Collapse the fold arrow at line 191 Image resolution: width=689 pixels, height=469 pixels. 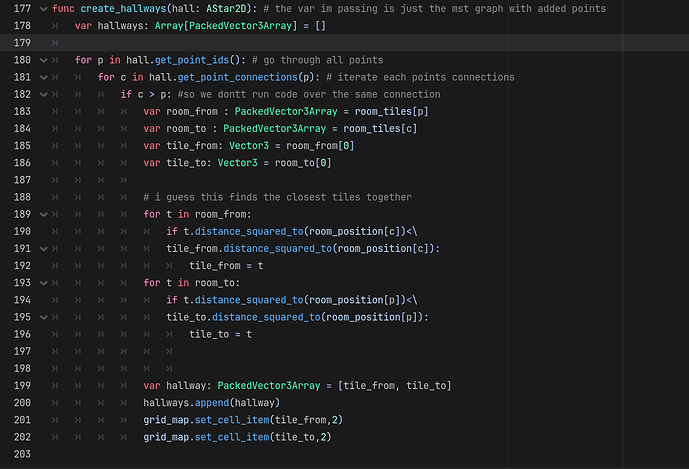[44, 249]
